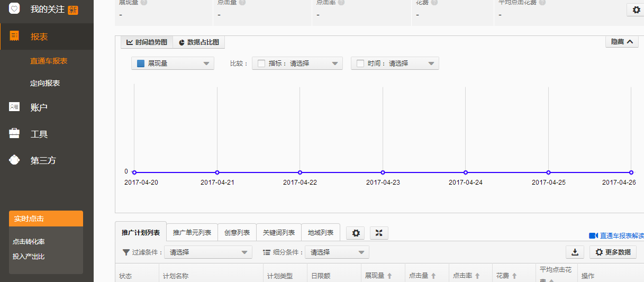The image size is (644, 282).
Task: Click chart data point for 2017-04-24
Action: coord(466,172)
